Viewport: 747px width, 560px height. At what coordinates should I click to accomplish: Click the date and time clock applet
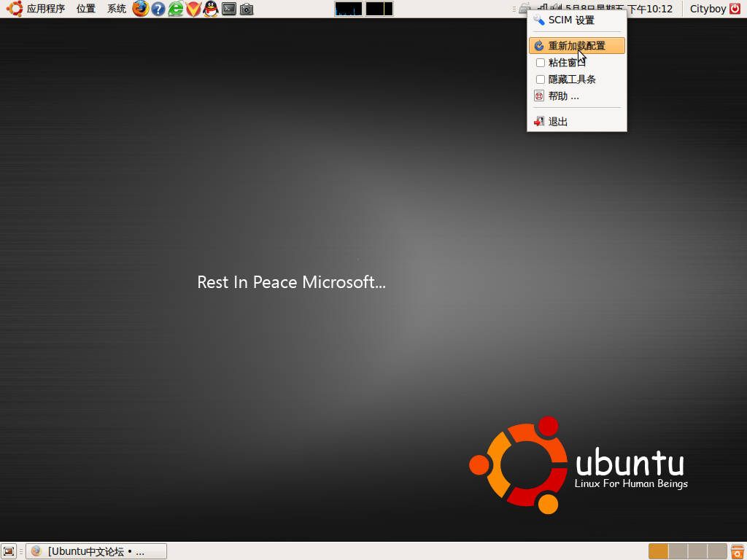[619, 9]
